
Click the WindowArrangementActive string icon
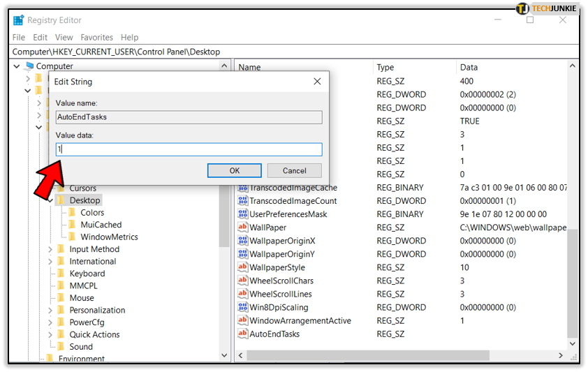242,320
